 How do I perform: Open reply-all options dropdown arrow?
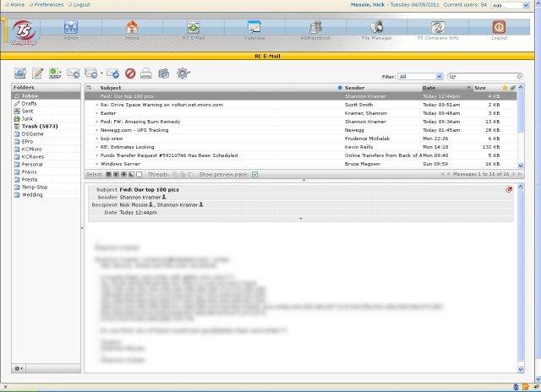(101, 73)
